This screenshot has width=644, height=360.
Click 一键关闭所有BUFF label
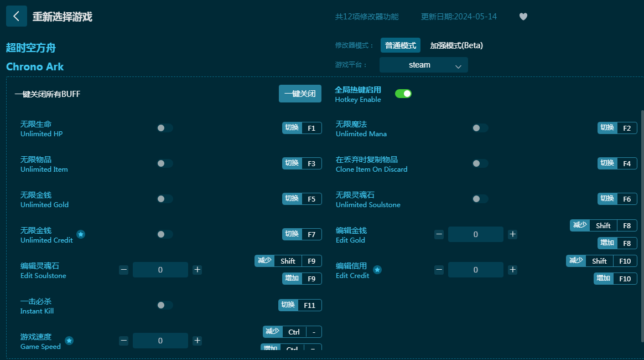click(48, 94)
